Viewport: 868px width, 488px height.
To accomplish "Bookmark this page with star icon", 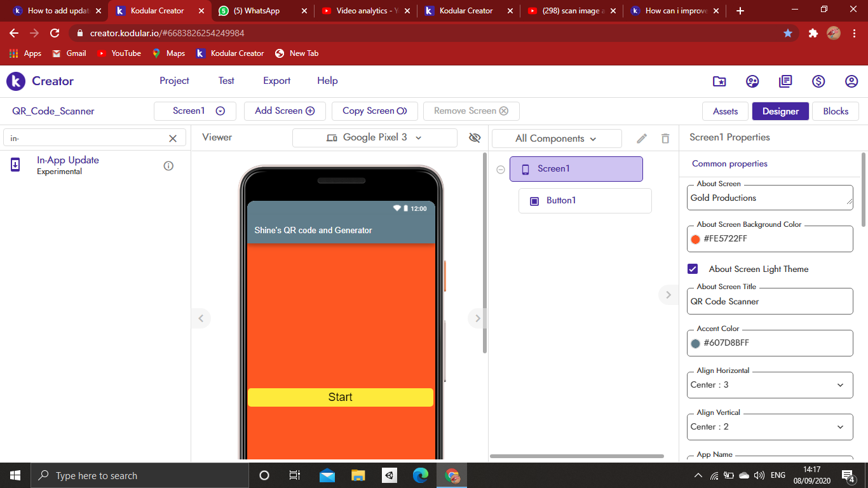I will 788,33.
